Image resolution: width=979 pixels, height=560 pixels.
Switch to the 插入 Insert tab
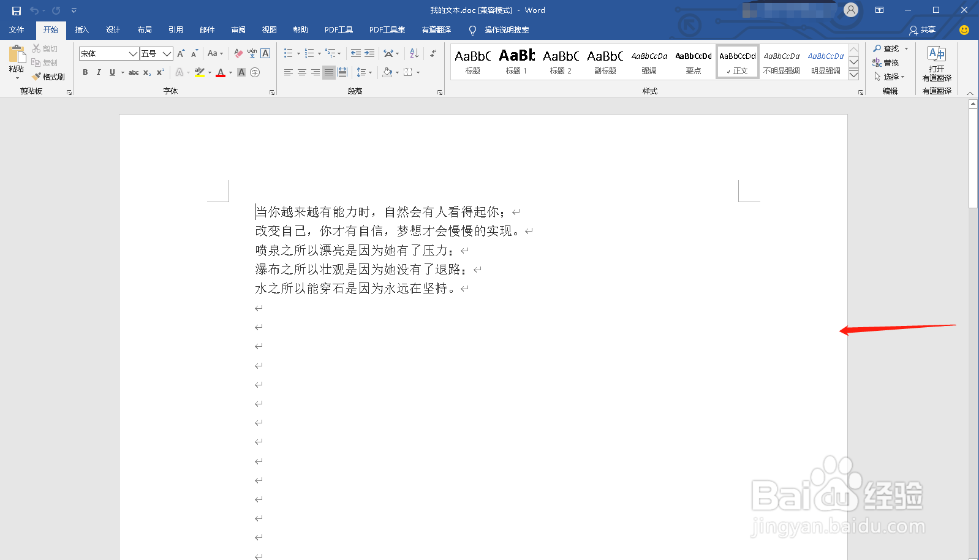pos(81,30)
